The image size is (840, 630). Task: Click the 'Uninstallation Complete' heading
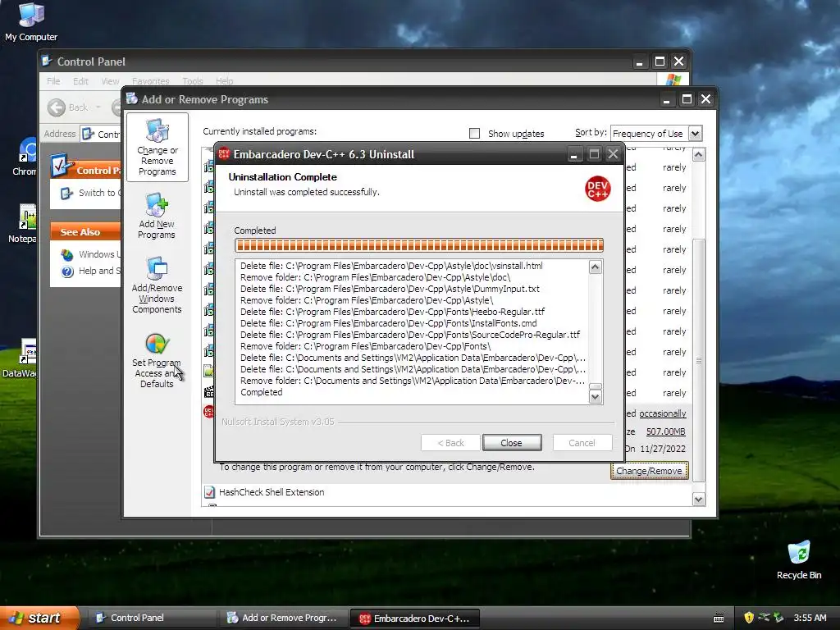(x=283, y=177)
